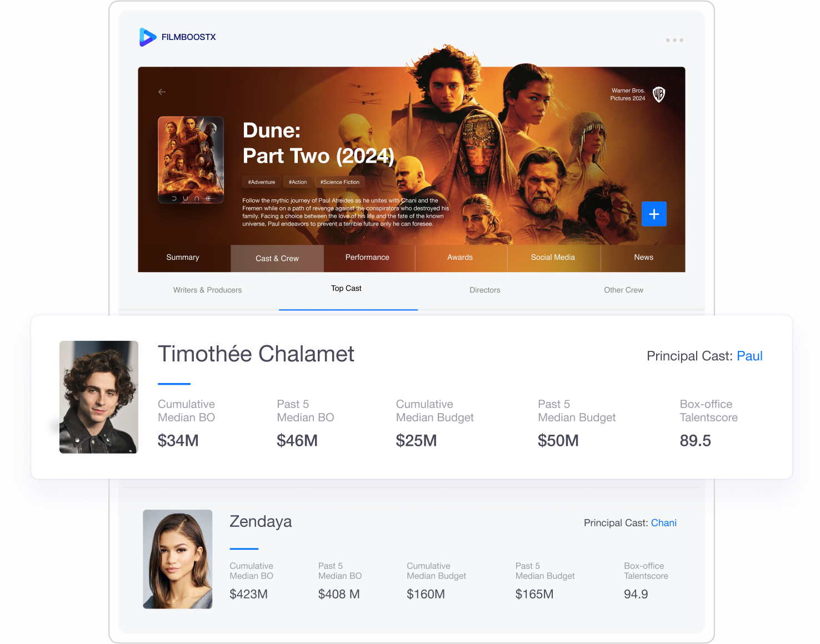
Task: Open the Awards tab
Action: (x=460, y=258)
